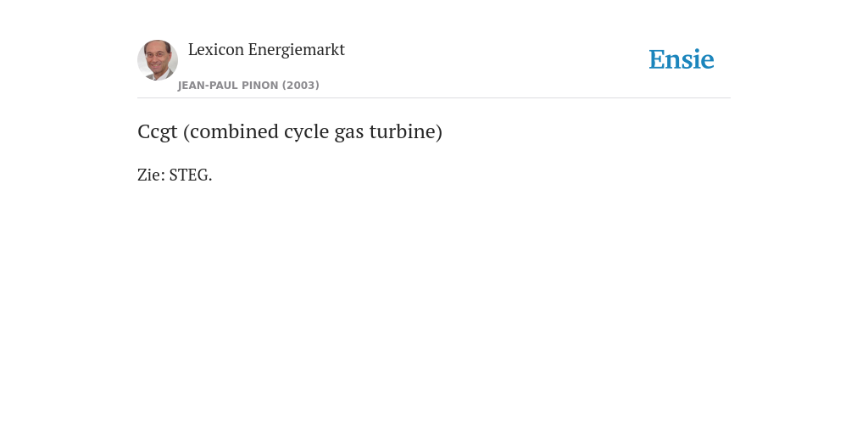Viewport: 868px width, 434px height.
Task: Click the man's face in the avatar
Action: 158,57
